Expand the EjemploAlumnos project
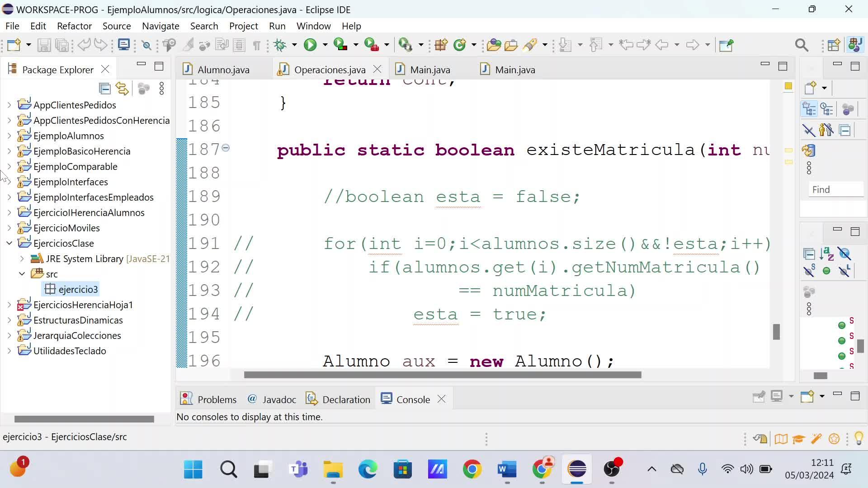Image resolution: width=868 pixels, height=488 pixels. [9, 136]
